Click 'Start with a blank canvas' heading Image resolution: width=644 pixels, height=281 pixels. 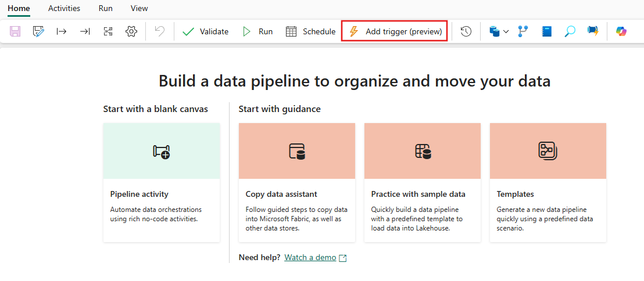point(156,109)
